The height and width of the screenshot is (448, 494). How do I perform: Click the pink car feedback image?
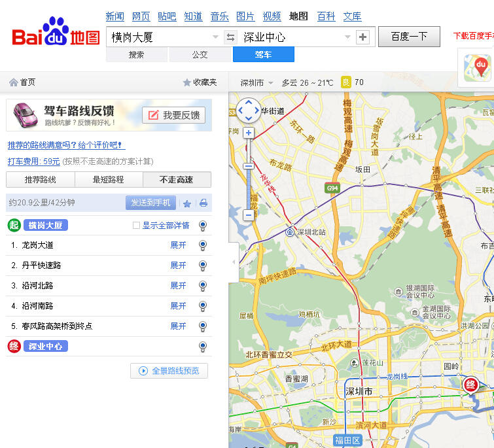point(26,115)
